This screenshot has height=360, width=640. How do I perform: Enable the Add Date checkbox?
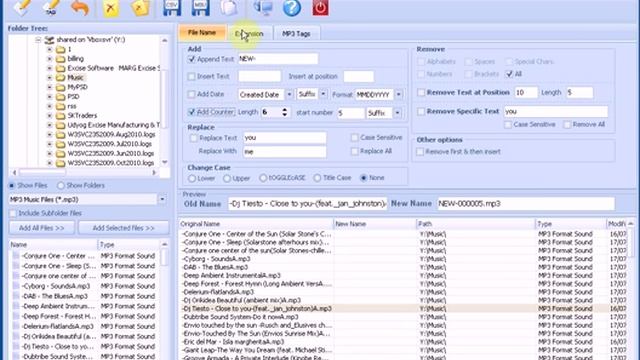(x=191, y=94)
